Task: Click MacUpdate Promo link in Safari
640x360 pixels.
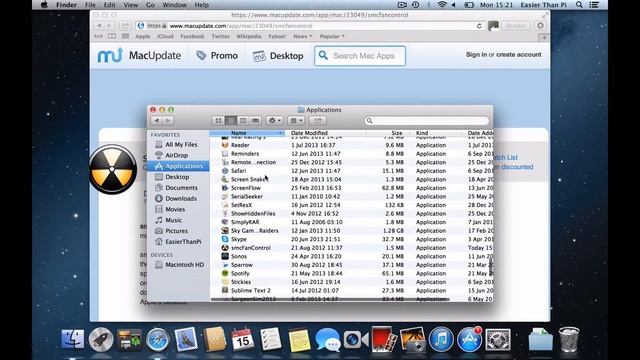Action: pyautogui.click(x=217, y=56)
